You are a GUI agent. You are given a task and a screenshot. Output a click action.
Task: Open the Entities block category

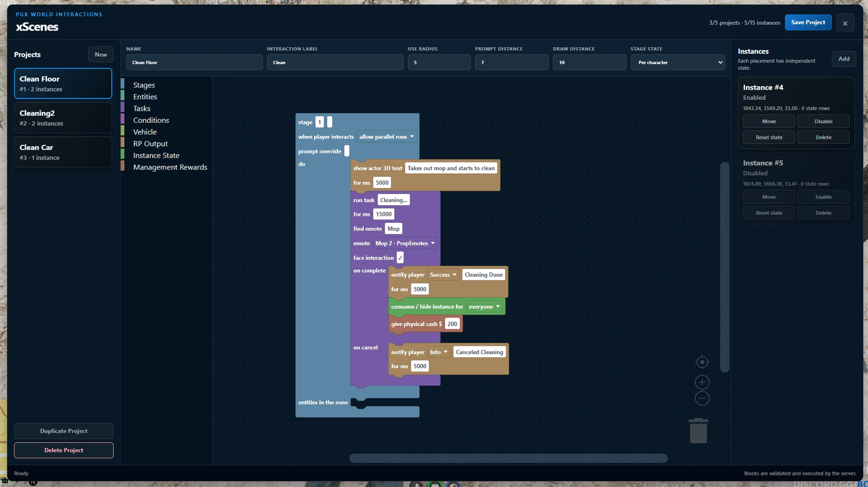pos(145,97)
